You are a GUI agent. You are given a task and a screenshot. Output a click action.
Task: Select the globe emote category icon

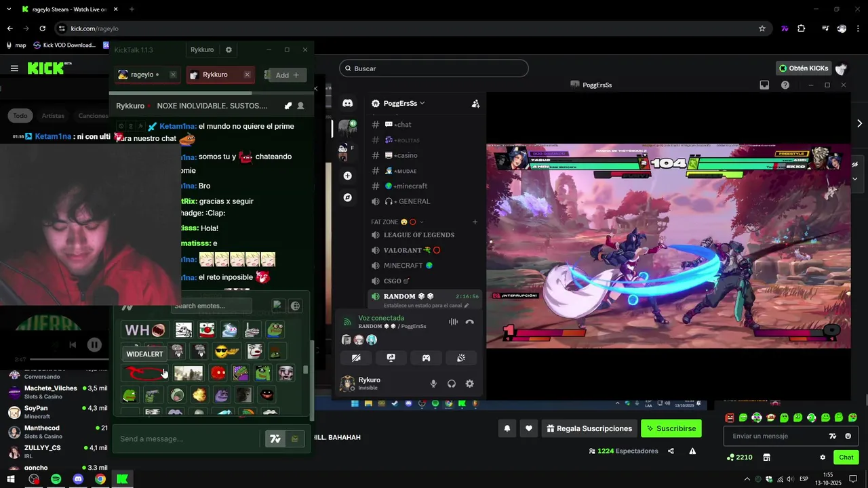296,306
